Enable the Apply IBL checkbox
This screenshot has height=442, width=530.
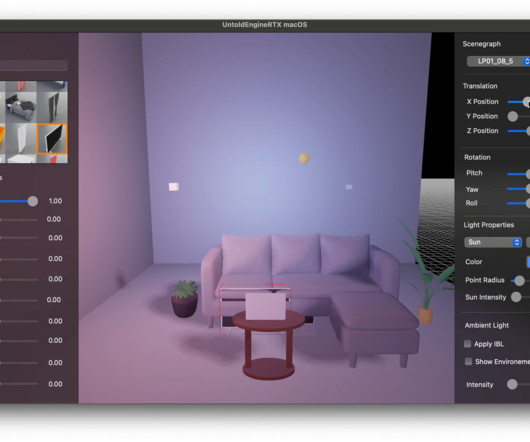467,344
